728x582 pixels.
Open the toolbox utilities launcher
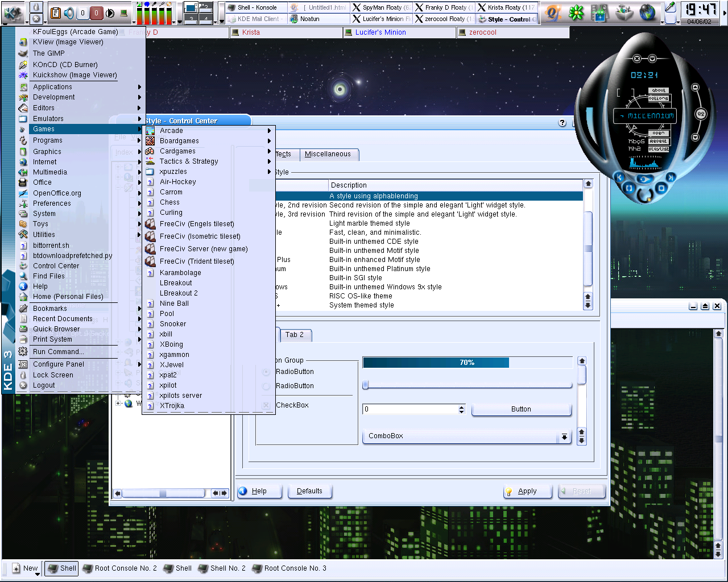pyautogui.click(x=624, y=13)
